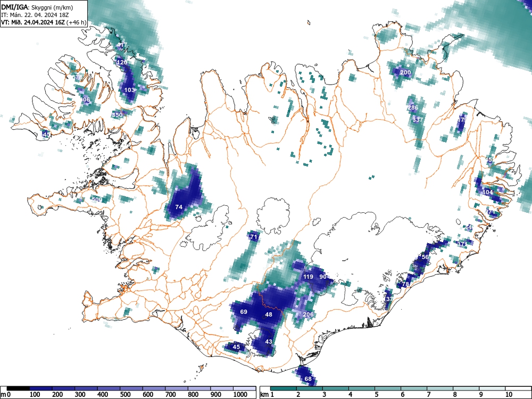Click the 2 label on the km legend
532x399 pixels.
tap(298, 395)
